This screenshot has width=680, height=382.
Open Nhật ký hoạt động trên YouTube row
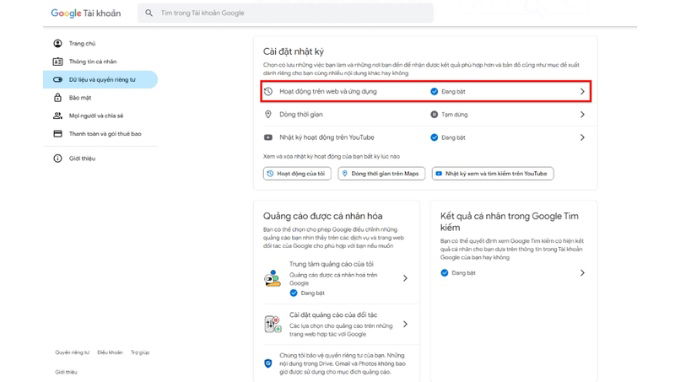425,137
